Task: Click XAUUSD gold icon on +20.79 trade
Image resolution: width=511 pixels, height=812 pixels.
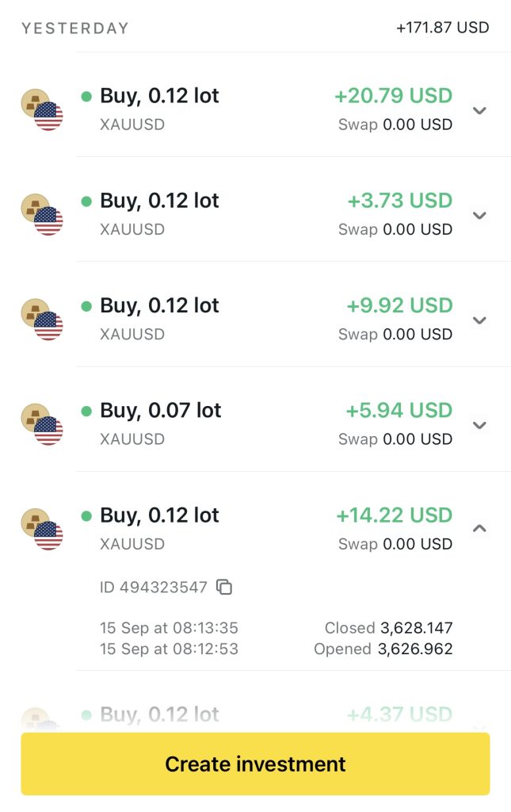Action: [42, 110]
